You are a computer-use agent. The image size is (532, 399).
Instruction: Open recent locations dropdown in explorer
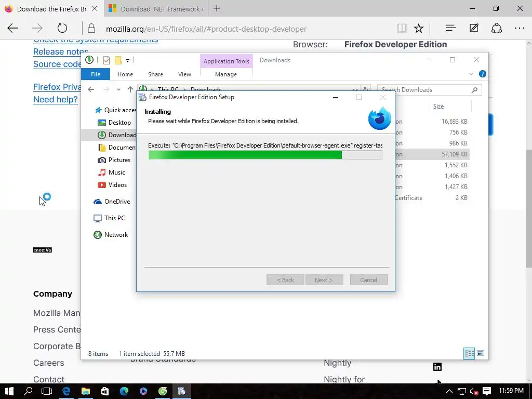118,89
